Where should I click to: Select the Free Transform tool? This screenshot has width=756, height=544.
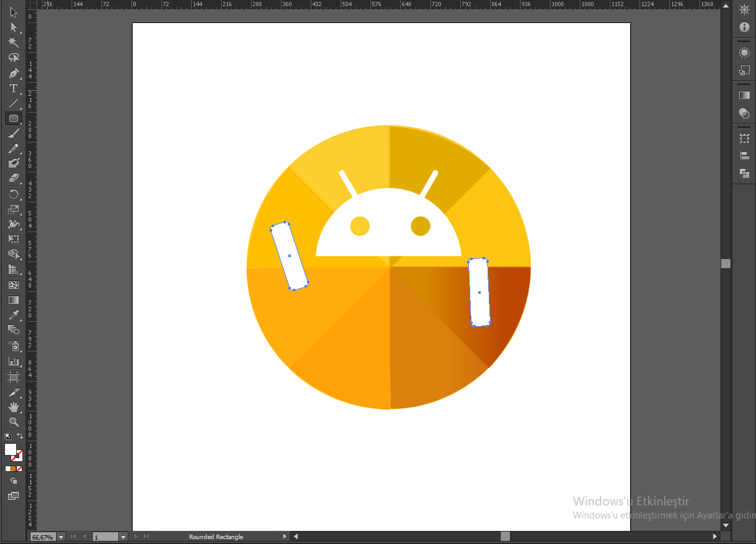point(13,239)
